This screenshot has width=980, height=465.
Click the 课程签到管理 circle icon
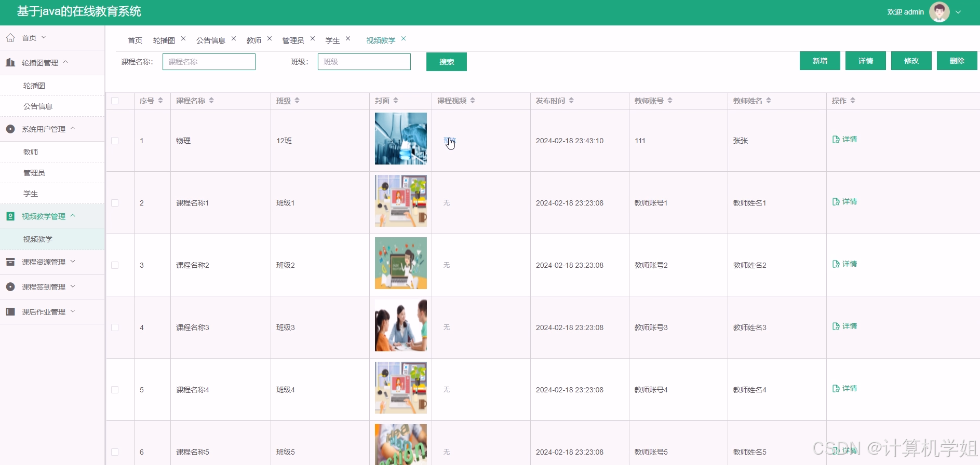coord(10,286)
